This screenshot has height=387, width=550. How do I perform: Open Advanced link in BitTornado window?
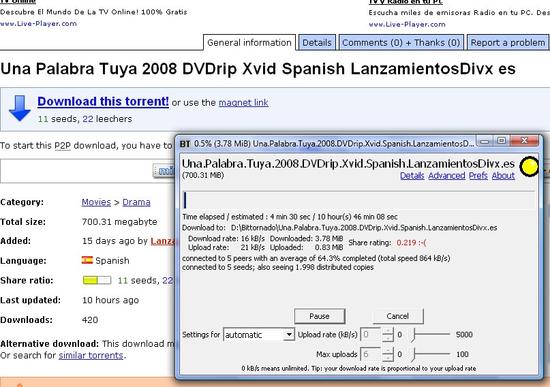(447, 175)
